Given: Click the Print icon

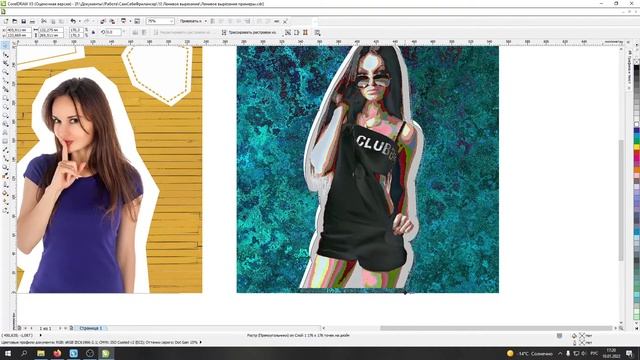Looking at the screenshot, I should point(32,21).
